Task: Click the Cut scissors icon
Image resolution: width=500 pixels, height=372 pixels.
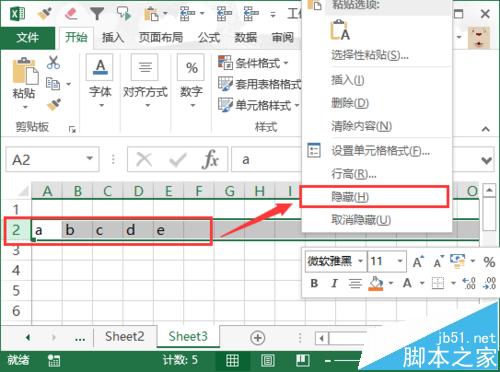Action: click(53, 62)
